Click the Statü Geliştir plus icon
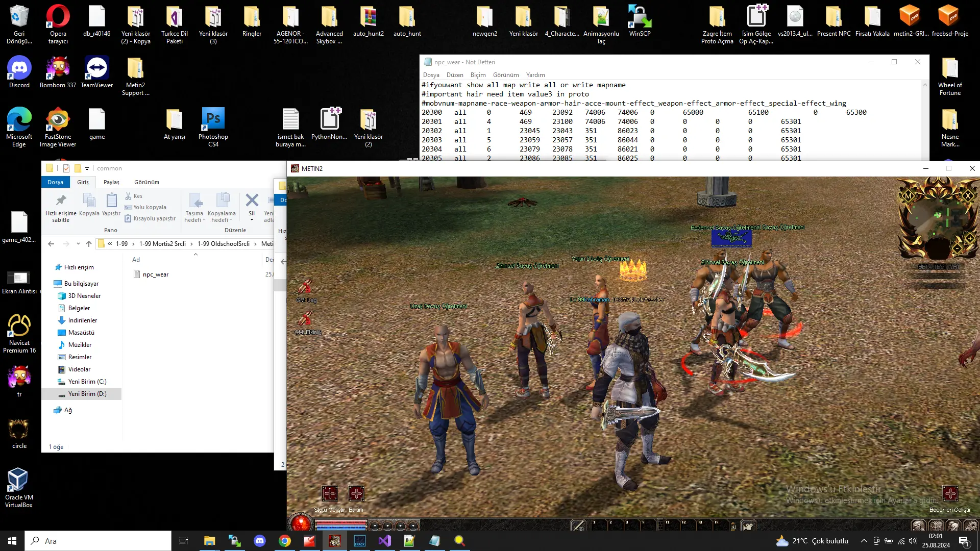 [330, 493]
